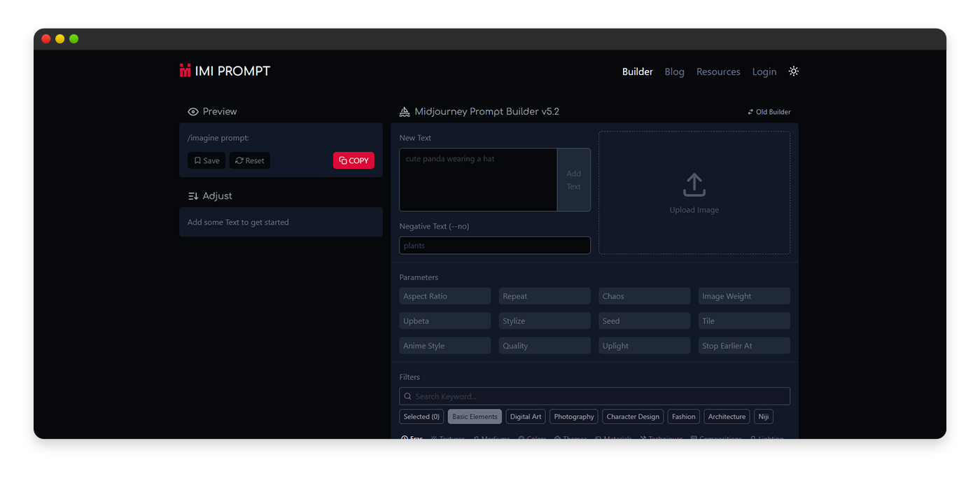This screenshot has width=980, height=490.
Task: Select the Basic Elements filter tab
Action: 475,416
